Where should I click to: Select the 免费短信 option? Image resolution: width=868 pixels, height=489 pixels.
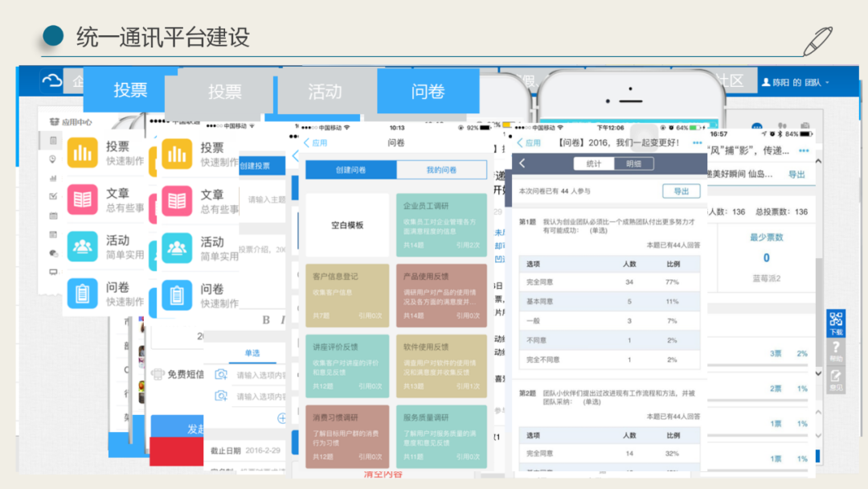pos(178,374)
